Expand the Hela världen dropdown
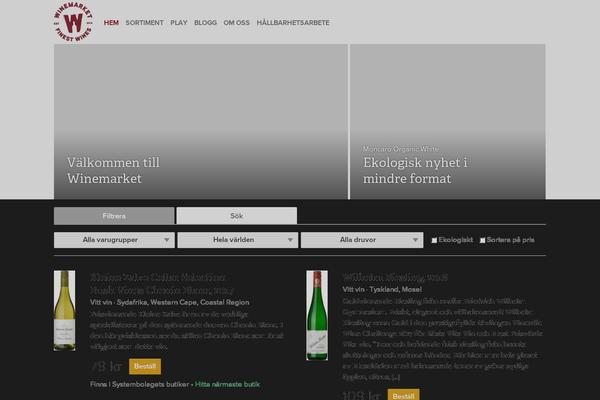This screenshot has height=400, width=600. [x=238, y=240]
